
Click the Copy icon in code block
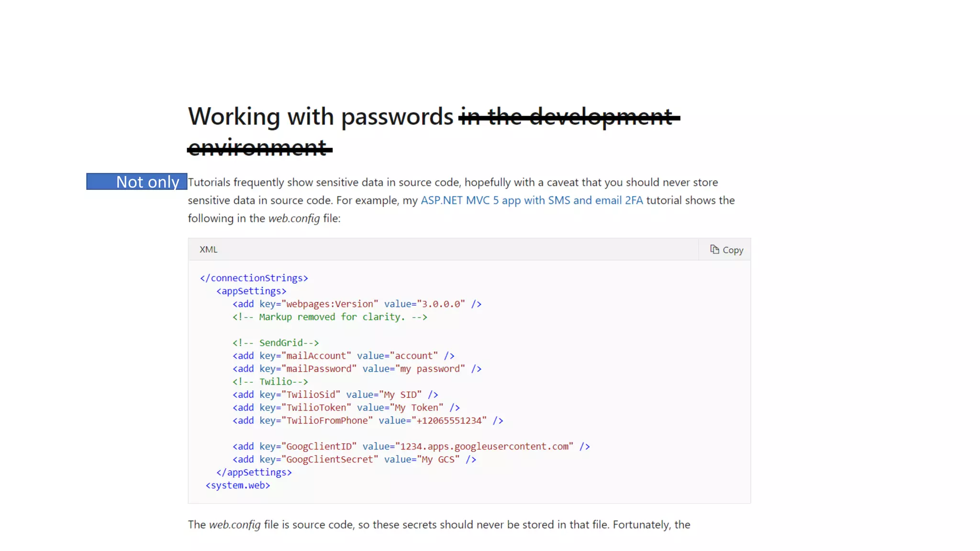(x=714, y=249)
